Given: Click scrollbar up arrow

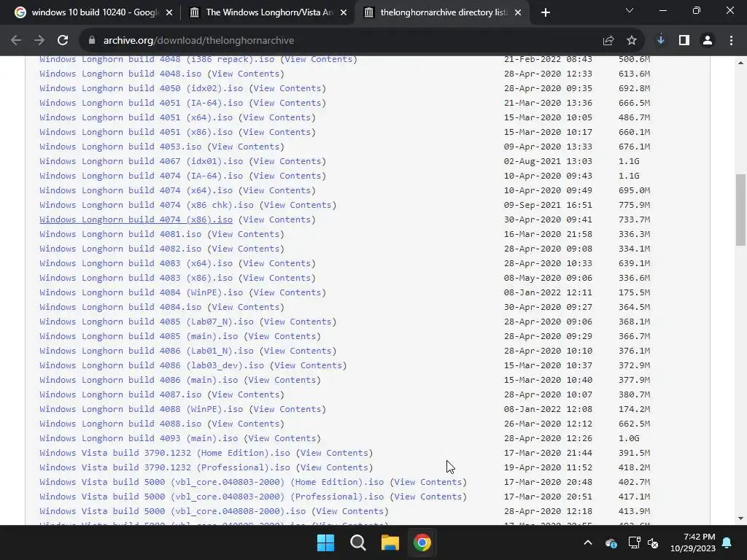Looking at the screenshot, I should click(740, 63).
